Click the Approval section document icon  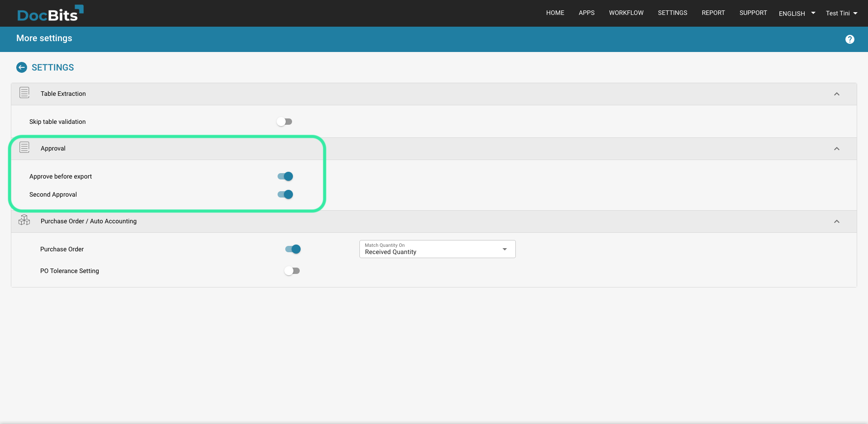[24, 148]
